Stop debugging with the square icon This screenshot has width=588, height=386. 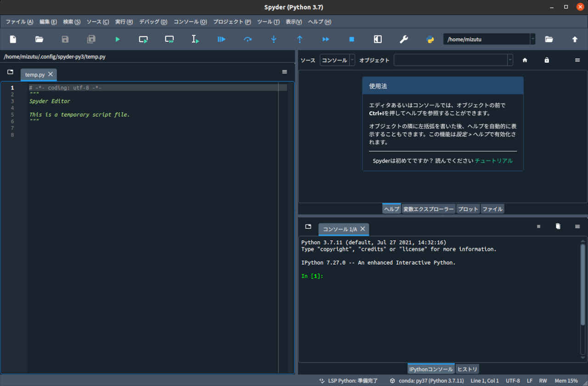tap(352, 40)
